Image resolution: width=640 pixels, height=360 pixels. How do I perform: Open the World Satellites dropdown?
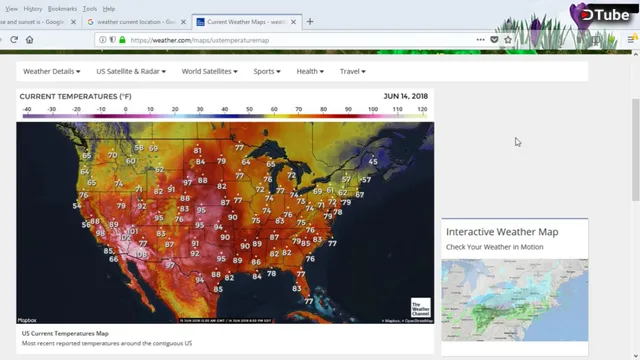click(209, 71)
